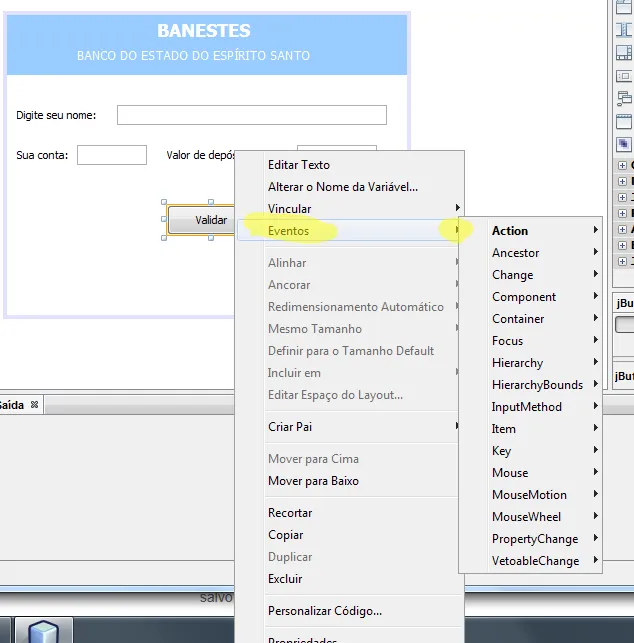Select InputMethod in the events submenu
The image size is (634, 643).
point(530,407)
